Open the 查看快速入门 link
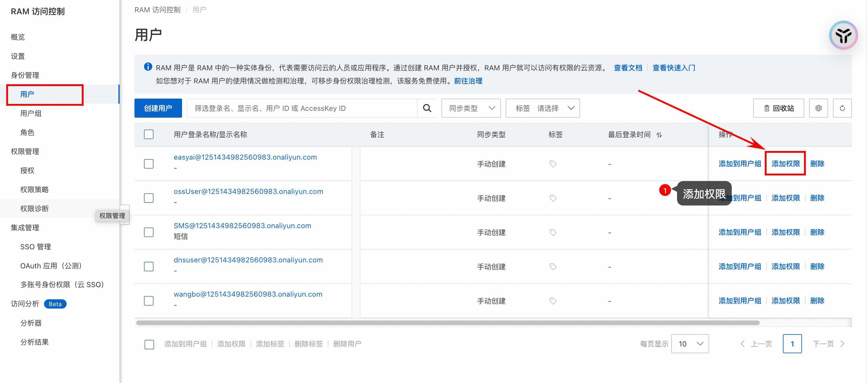868x383 pixels. (x=674, y=68)
